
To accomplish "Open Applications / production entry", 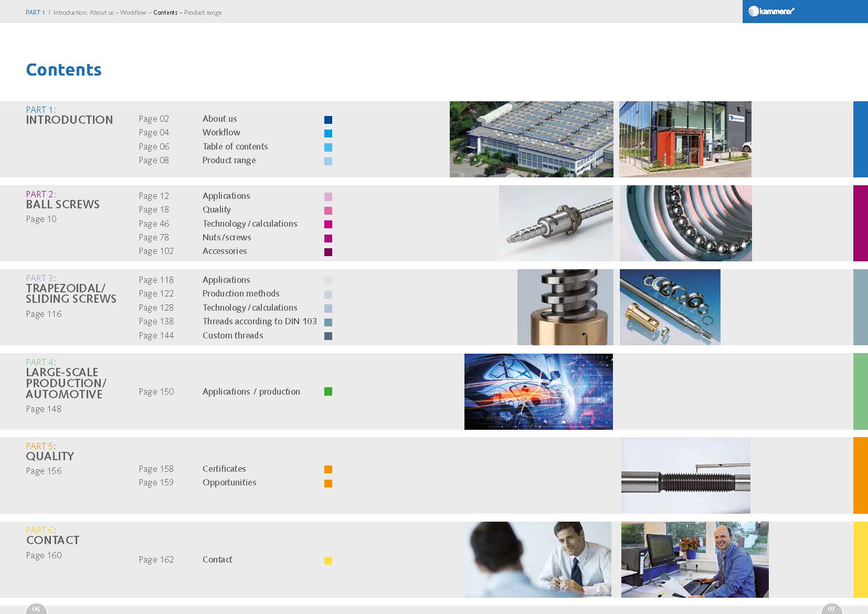I will (x=251, y=391).
